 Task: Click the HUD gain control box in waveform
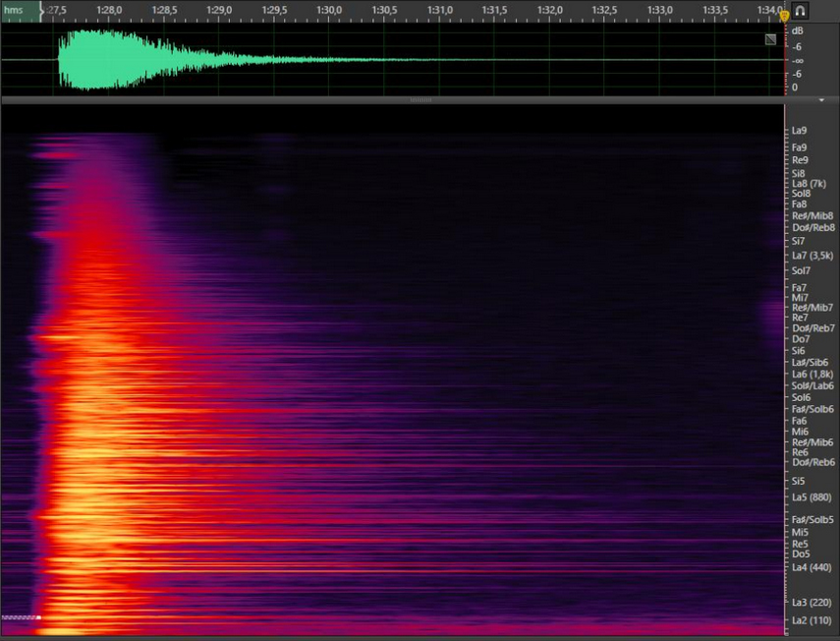[770, 39]
